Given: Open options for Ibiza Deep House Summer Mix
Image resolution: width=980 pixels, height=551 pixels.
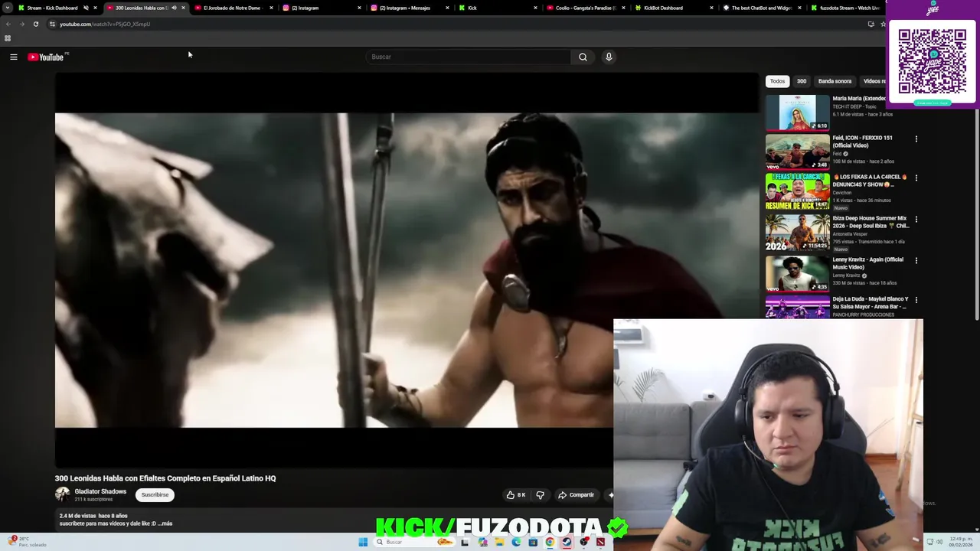Looking at the screenshot, I should [x=916, y=219].
